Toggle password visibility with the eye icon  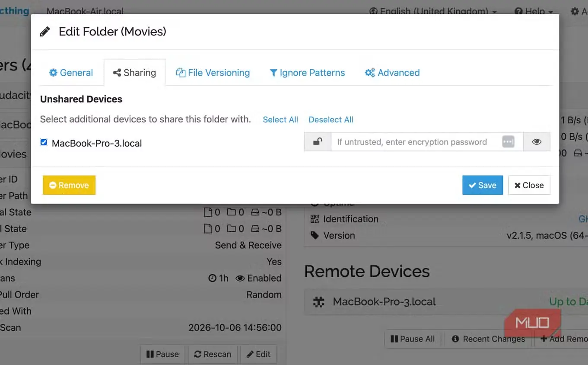tap(537, 142)
